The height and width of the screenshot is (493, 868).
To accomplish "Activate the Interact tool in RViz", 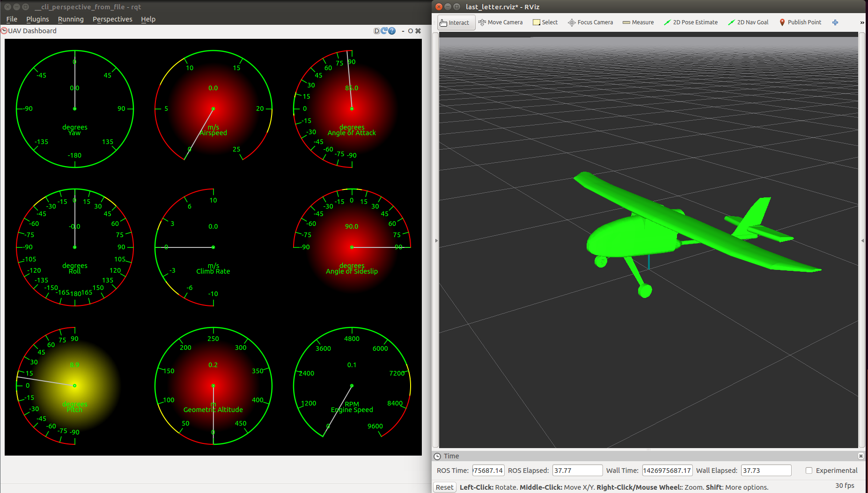I will coord(456,22).
